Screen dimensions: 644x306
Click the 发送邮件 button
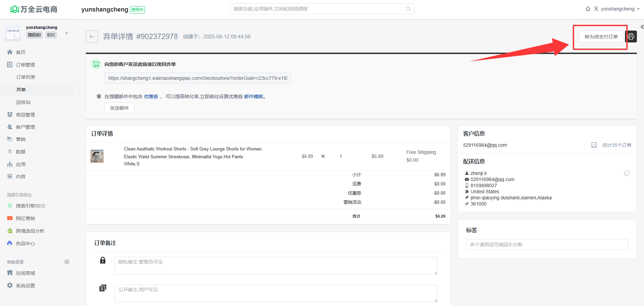(x=119, y=108)
